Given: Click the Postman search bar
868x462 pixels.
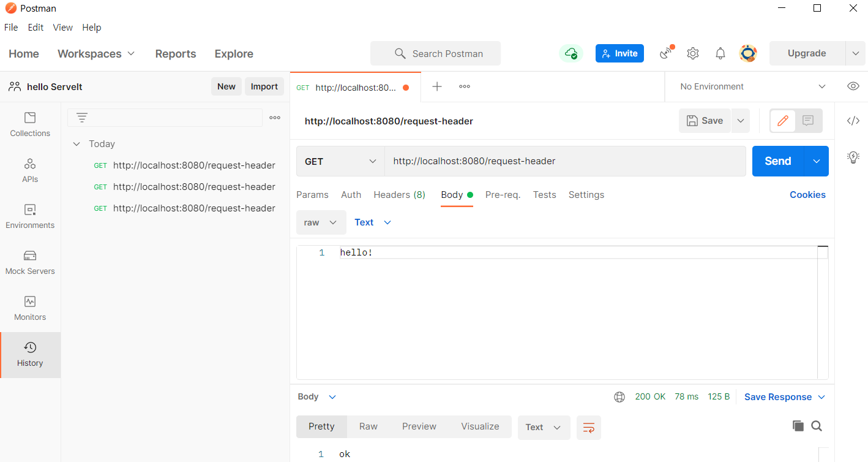Looking at the screenshot, I should 435,53.
